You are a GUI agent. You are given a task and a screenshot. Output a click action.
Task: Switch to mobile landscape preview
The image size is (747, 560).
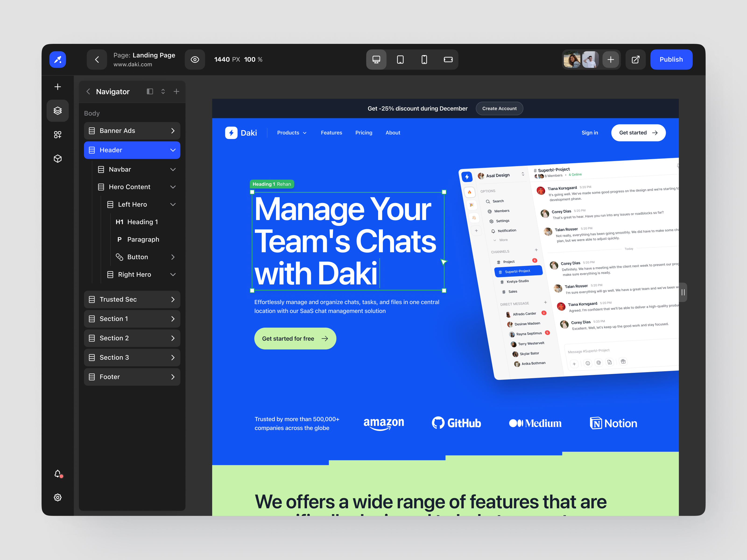click(448, 59)
